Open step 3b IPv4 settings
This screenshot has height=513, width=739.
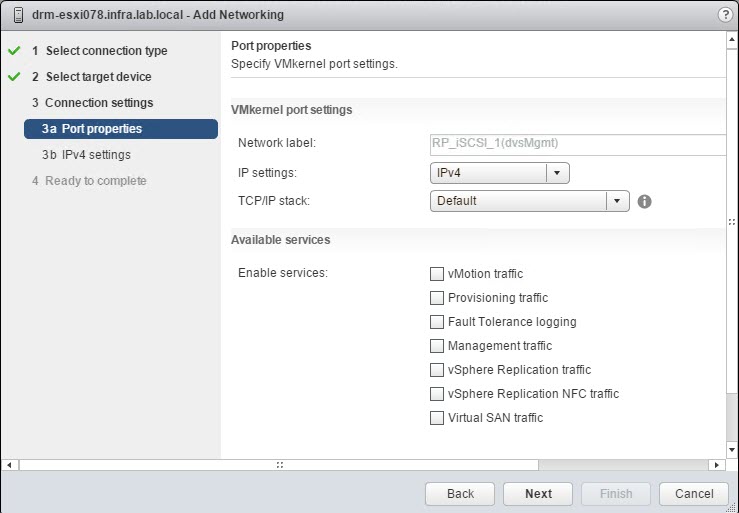[x=96, y=155]
